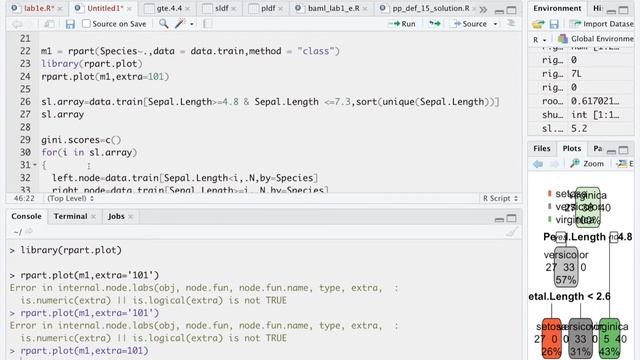The image size is (640, 360).
Task: Click the Run button
Action: coord(402,24)
